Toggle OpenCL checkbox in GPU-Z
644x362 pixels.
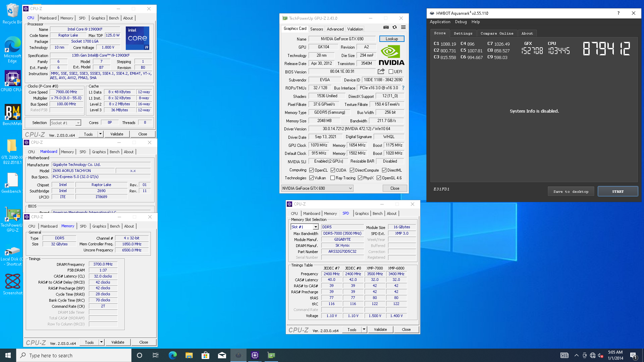click(311, 170)
